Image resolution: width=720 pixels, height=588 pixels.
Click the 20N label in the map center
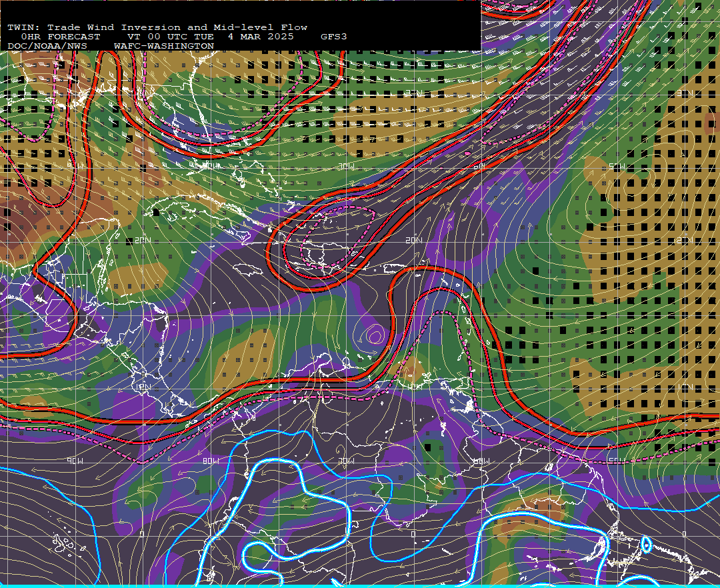[414, 241]
